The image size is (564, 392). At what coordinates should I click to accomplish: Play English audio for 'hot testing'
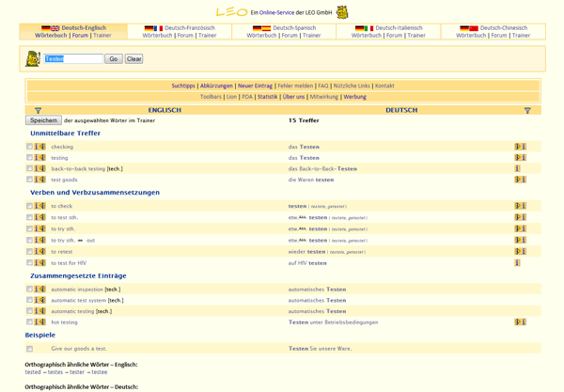coord(42,321)
